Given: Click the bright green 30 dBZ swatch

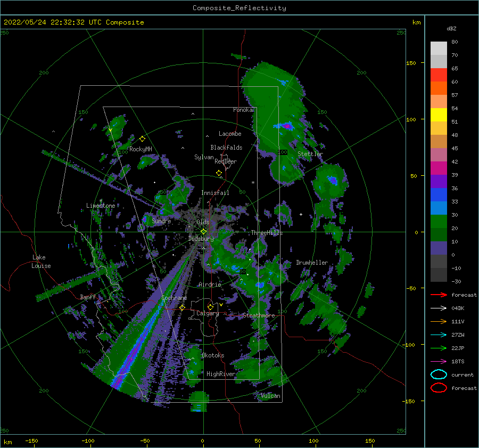Looking at the screenshot, I should tap(439, 221).
